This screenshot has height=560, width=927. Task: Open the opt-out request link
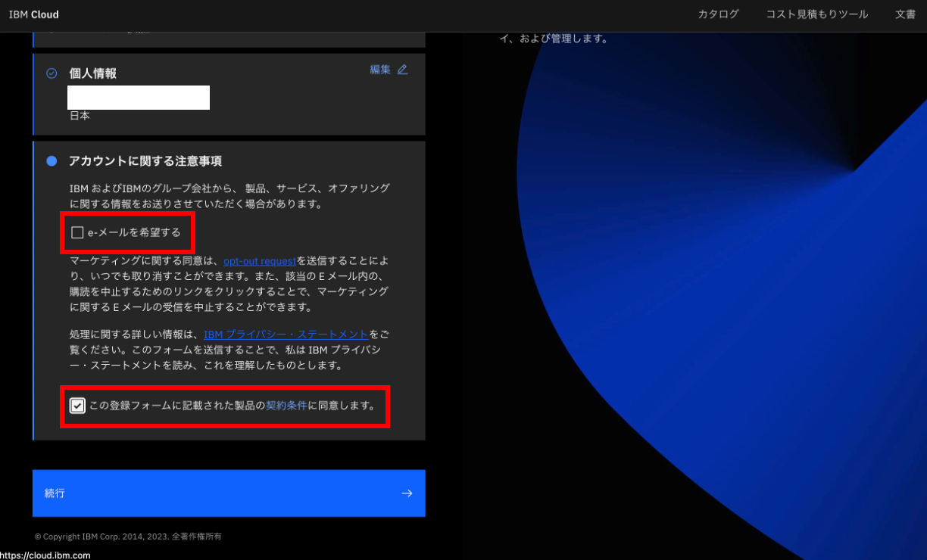[x=260, y=261]
